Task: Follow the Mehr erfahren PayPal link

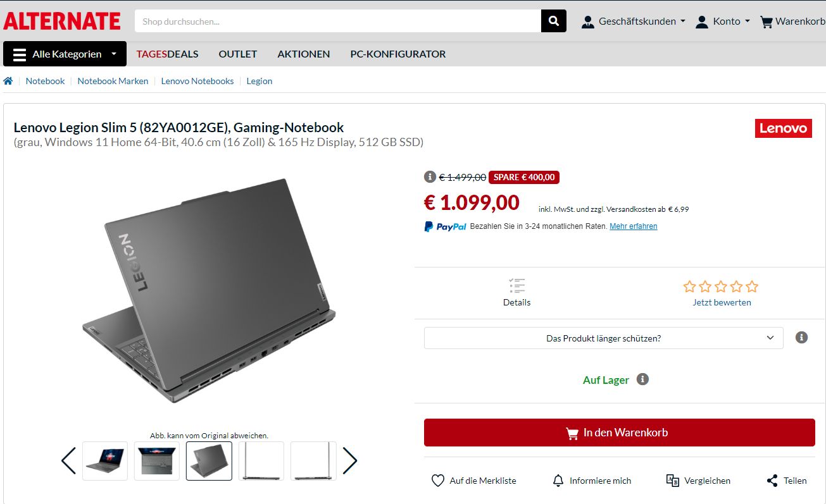Action: (x=634, y=226)
